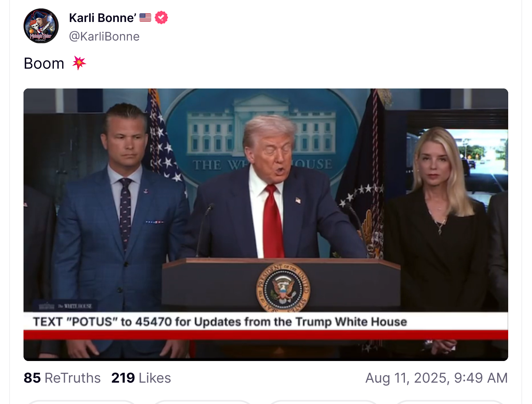
Task: Open the Karli Bonne' display name
Action: [x=103, y=18]
